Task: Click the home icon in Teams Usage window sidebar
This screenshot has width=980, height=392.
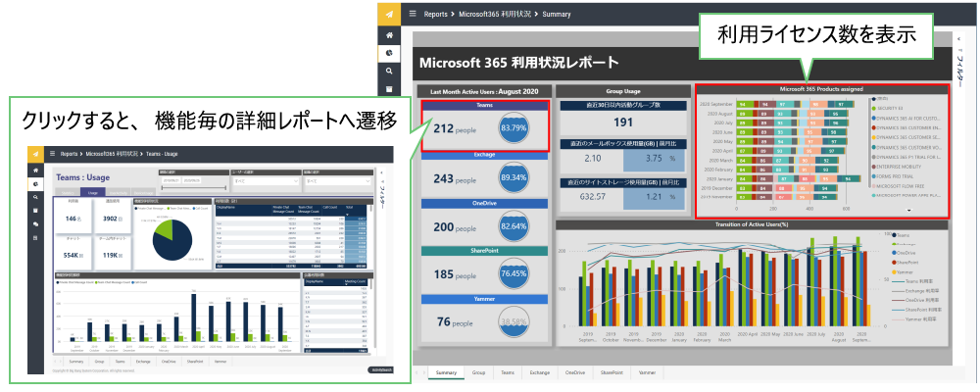Action: pyautogui.click(x=34, y=170)
